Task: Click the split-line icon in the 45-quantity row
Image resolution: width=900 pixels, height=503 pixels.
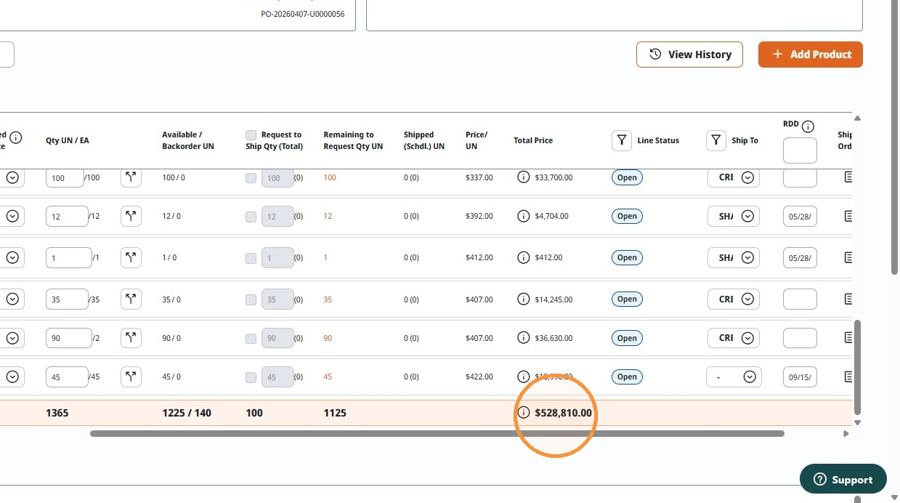Action: pos(131,377)
